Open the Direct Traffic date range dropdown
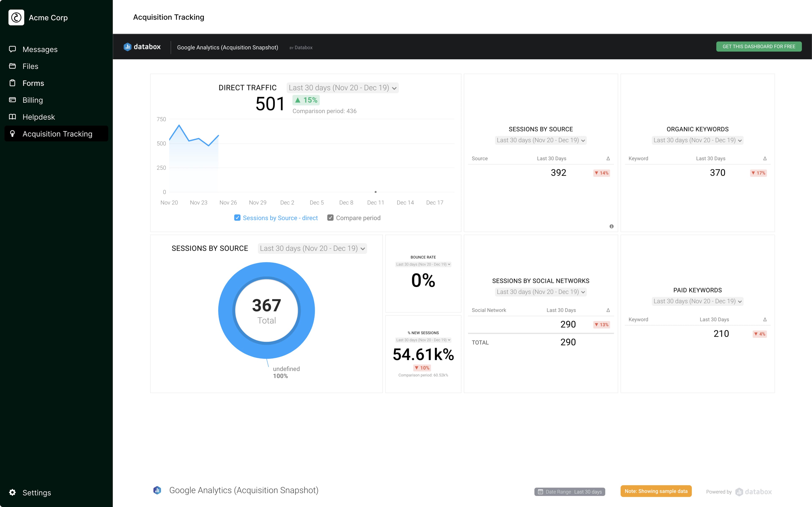The width and height of the screenshot is (812, 507). pos(342,88)
